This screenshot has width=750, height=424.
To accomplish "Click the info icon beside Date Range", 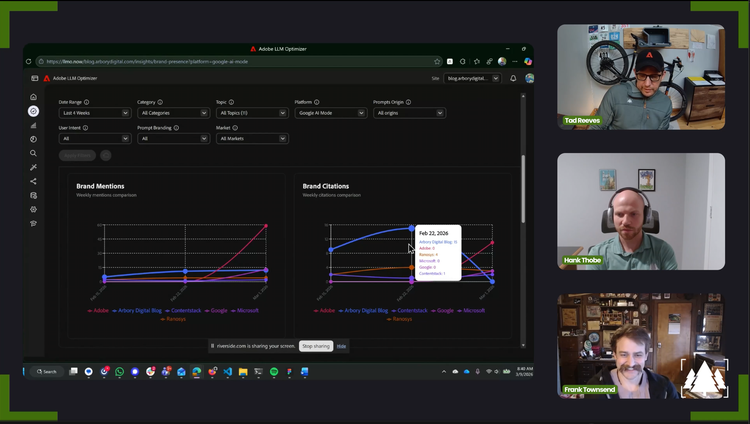I will pyautogui.click(x=87, y=102).
